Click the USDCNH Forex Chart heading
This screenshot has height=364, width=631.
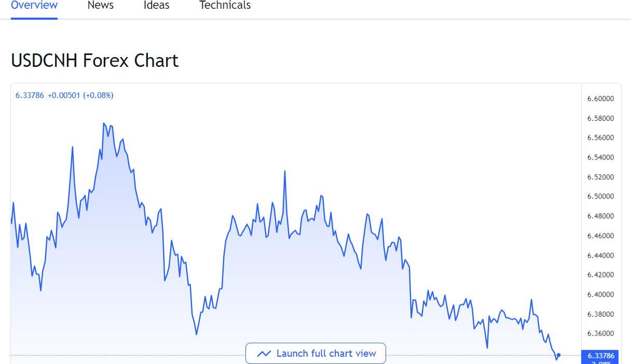pos(94,61)
